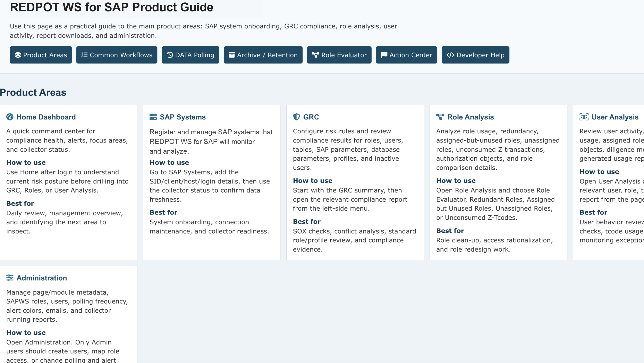Viewport: 644px width, 363px height.
Task: Select the Home Dashboard card title
Action: tap(46, 117)
